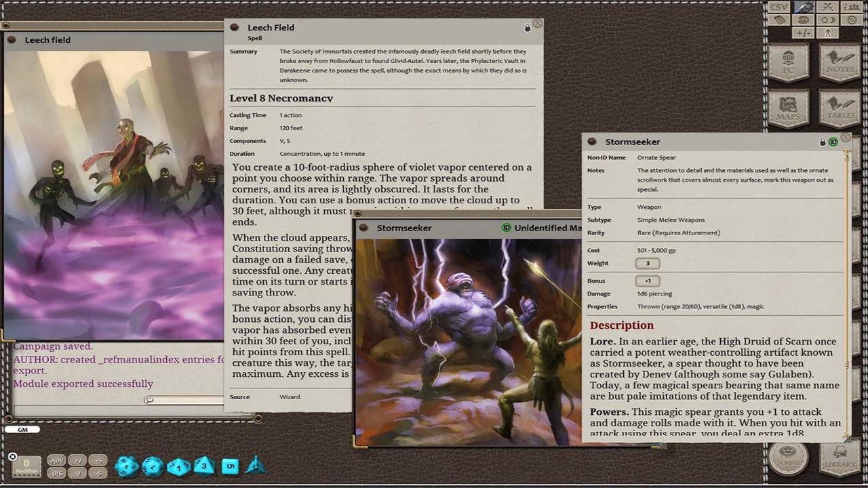Click the +/- modifiers toolbar button
The height and width of the screenshot is (488, 868).
804,33
